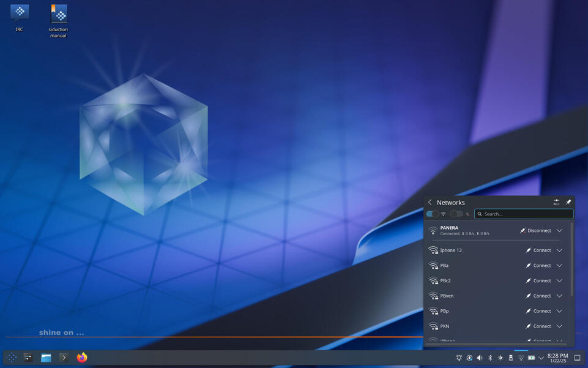Connect to the Iphone 13 network

tap(538, 250)
